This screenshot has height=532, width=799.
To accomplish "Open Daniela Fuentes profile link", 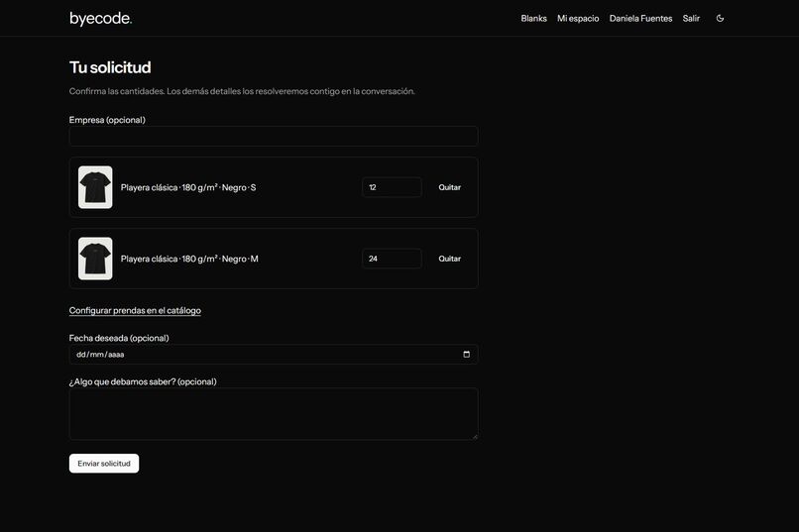I will [x=640, y=18].
